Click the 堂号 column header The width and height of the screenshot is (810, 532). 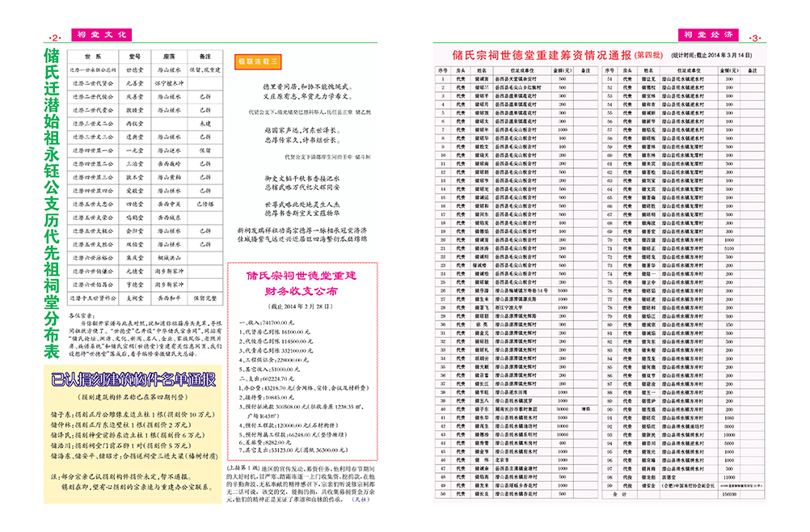click(x=135, y=57)
